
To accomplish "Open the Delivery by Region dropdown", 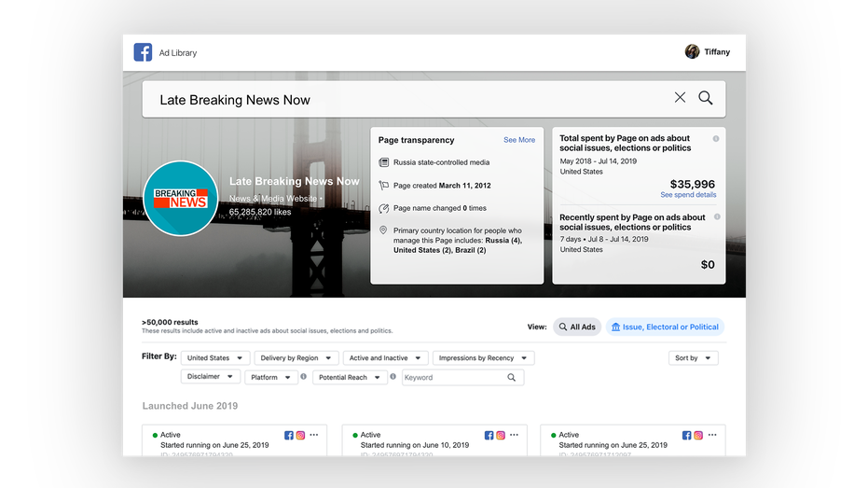I will click(296, 357).
